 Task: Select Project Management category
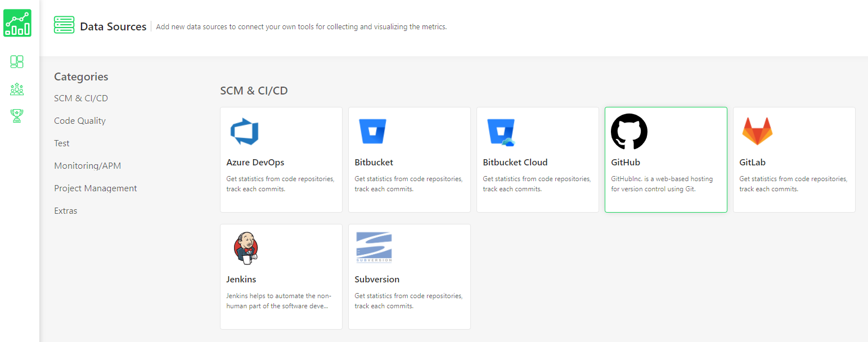point(96,188)
